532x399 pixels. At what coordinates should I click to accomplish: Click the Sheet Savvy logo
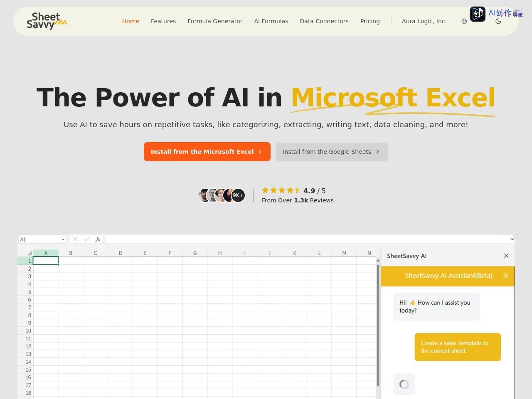tap(47, 21)
